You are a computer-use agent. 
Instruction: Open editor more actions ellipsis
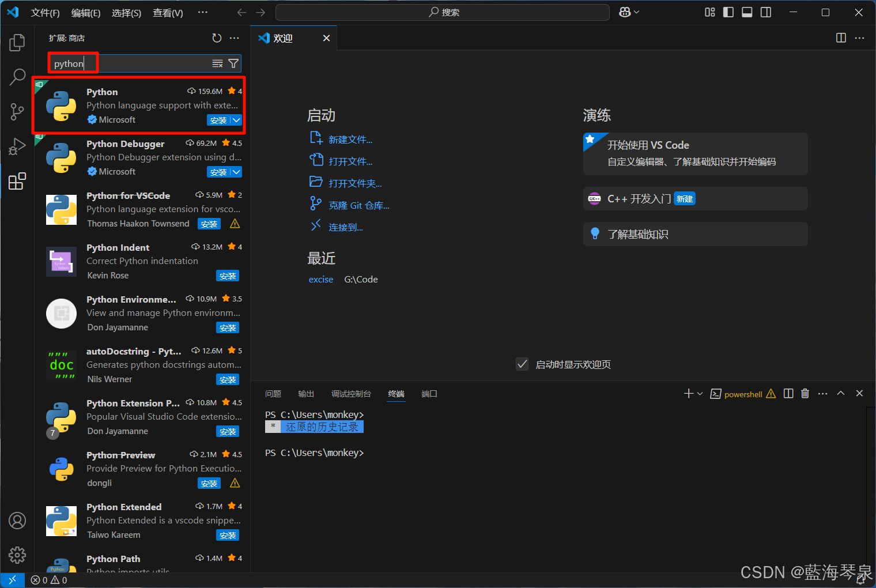click(859, 38)
